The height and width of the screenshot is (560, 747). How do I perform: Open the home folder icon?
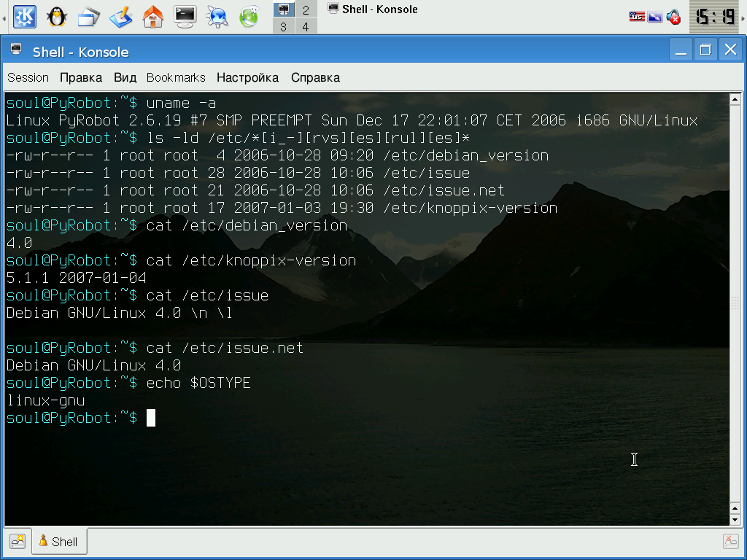(153, 17)
